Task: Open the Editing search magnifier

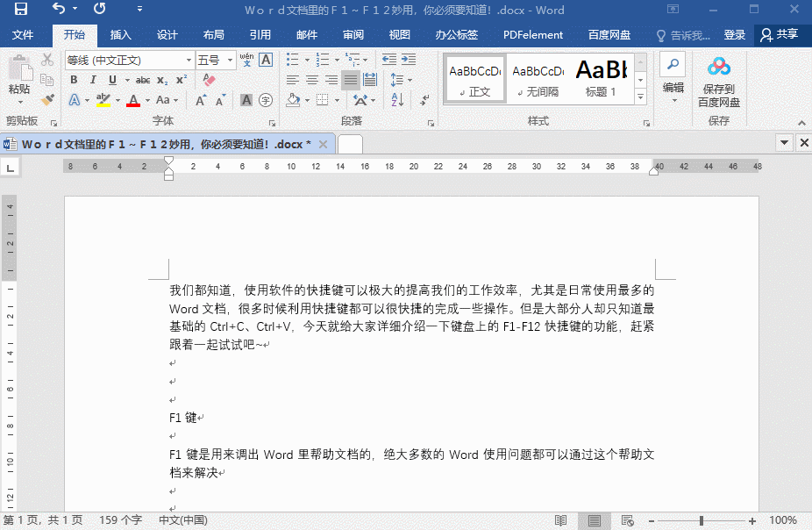Action: [x=673, y=64]
